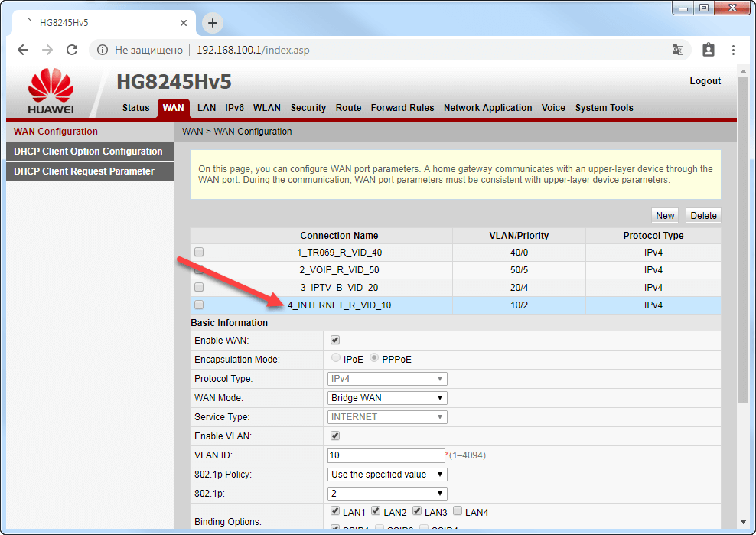Select the PPPoE encapsulation mode
Screen dimensions: 756x535
coord(375,359)
